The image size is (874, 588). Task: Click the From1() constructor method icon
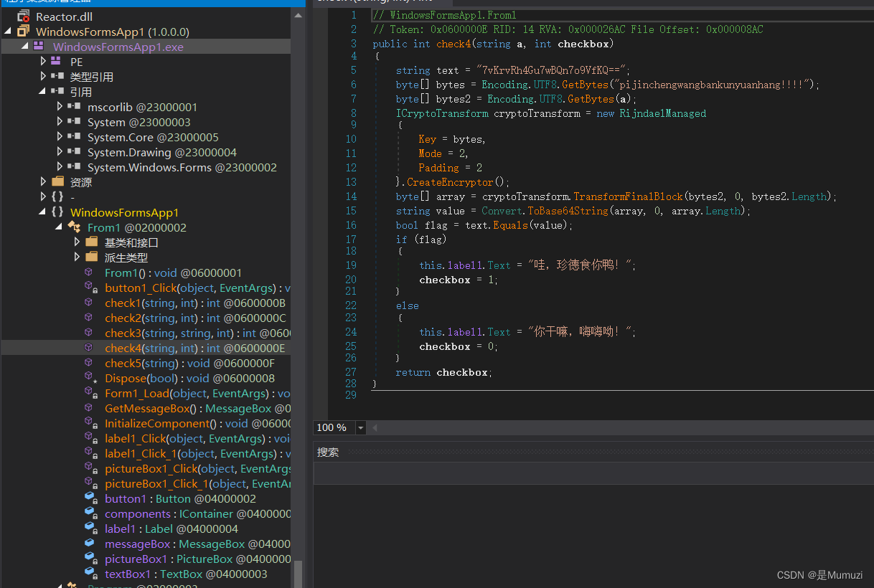click(90, 272)
